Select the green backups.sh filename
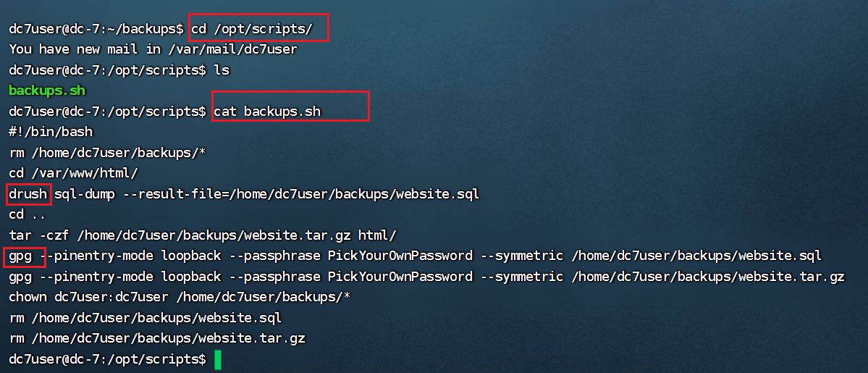The width and height of the screenshot is (868, 373). click(48, 91)
